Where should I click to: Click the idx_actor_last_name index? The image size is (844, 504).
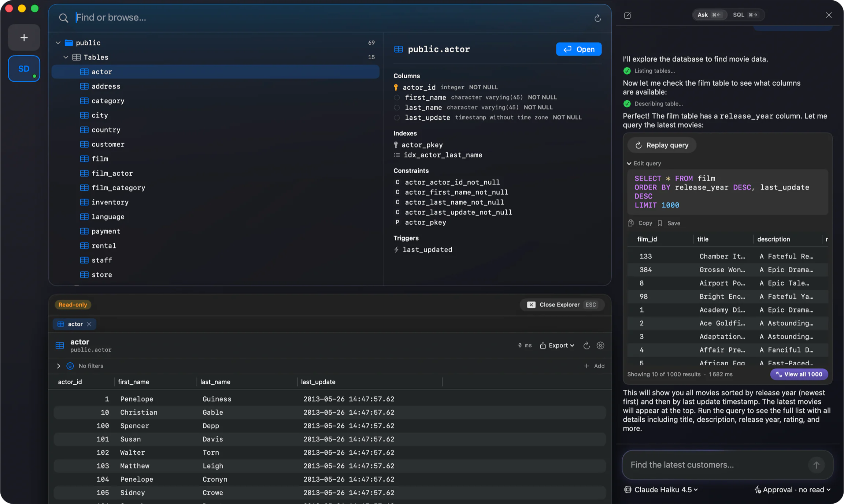click(443, 155)
